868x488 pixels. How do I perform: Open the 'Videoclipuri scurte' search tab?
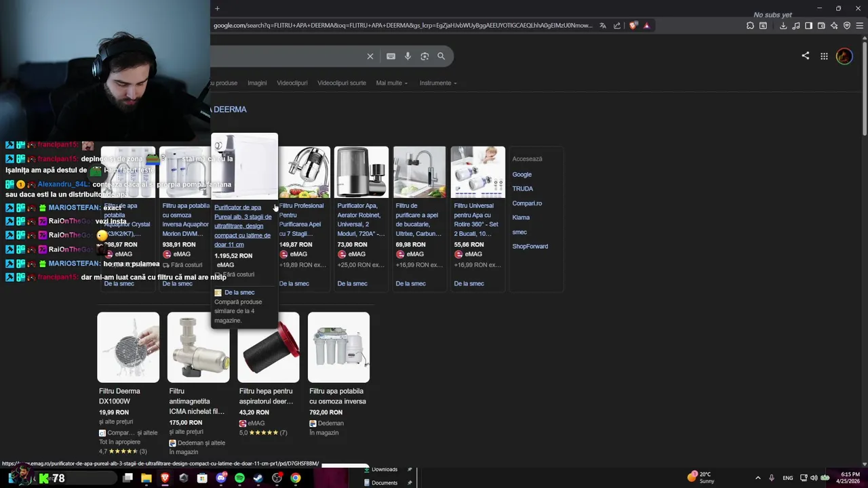coord(342,83)
